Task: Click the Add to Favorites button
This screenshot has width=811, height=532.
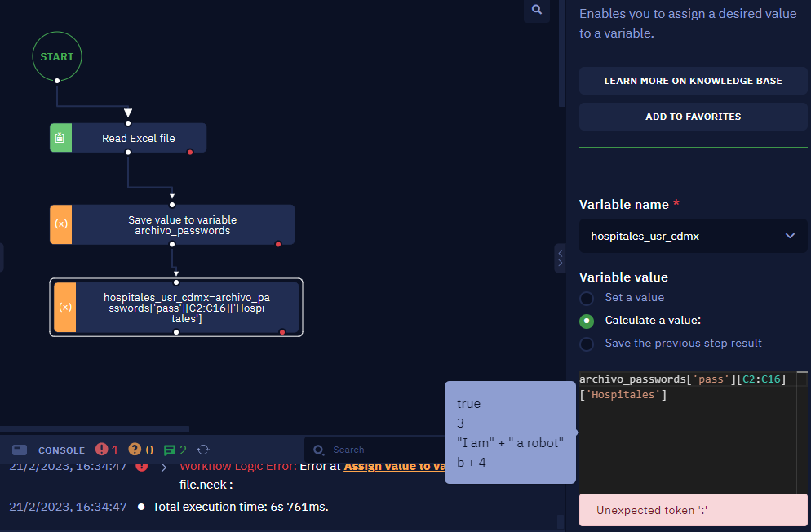Action: point(693,117)
